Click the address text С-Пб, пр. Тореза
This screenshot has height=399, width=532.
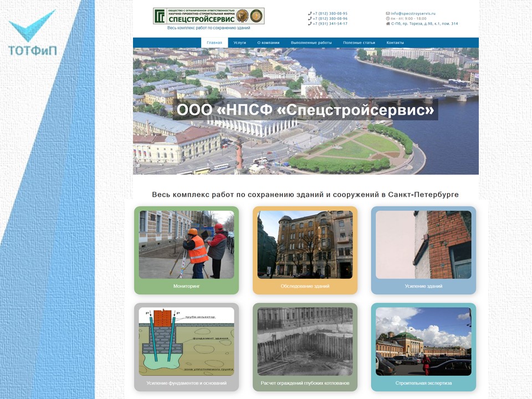click(424, 24)
